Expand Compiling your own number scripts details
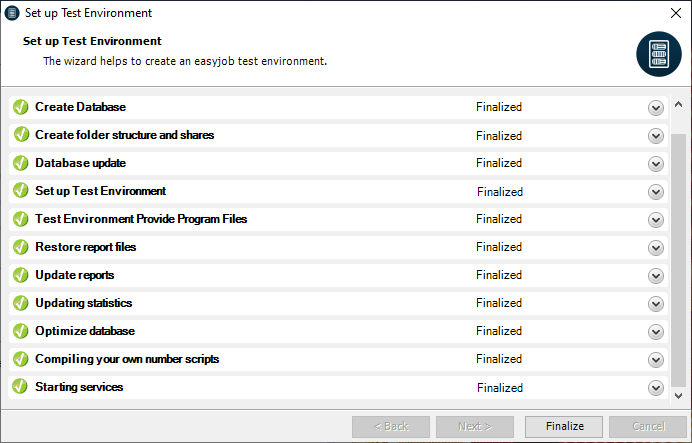Screen dimensions: 692x443 656,360
